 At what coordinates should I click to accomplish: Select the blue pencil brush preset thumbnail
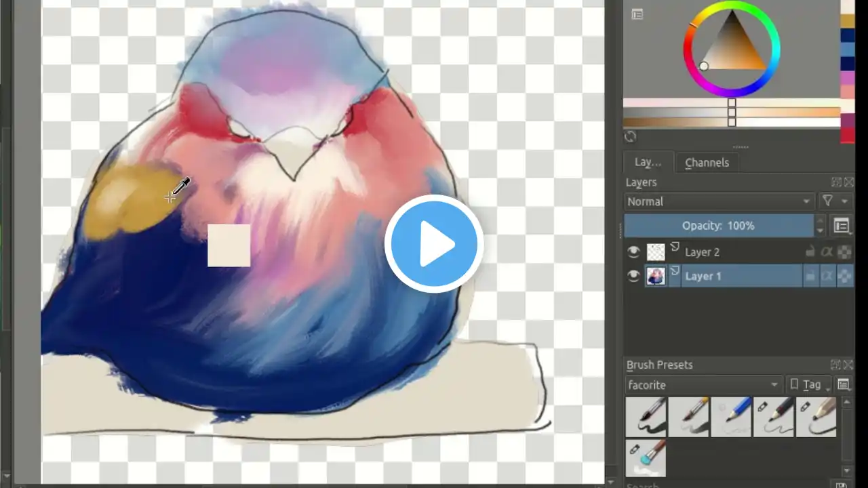point(732,417)
